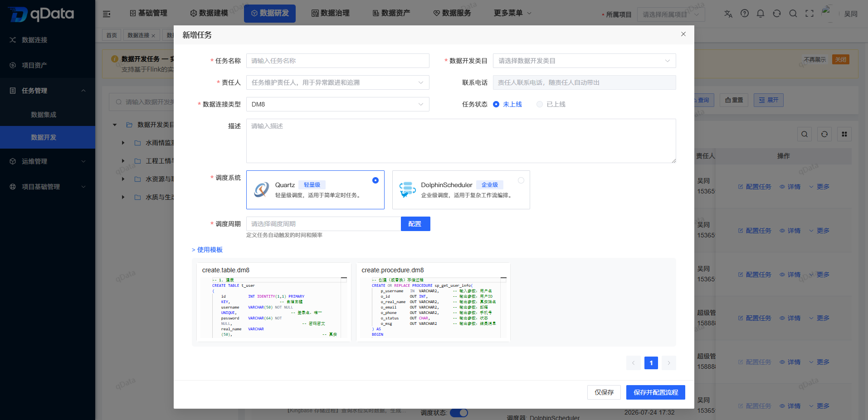868x420 pixels.
Task: Open the 所属项目 selector
Action: click(x=671, y=14)
